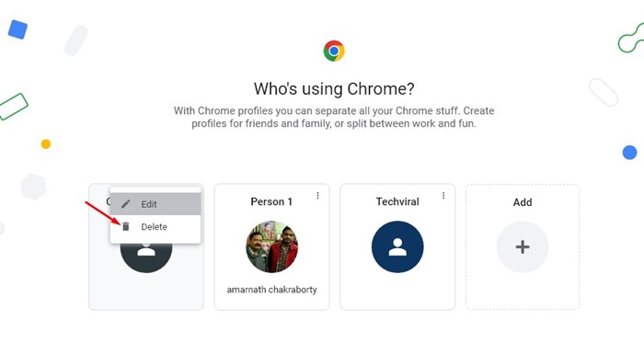Select the Edit menu entry
The height and width of the screenshot is (354, 644).
[x=155, y=204]
